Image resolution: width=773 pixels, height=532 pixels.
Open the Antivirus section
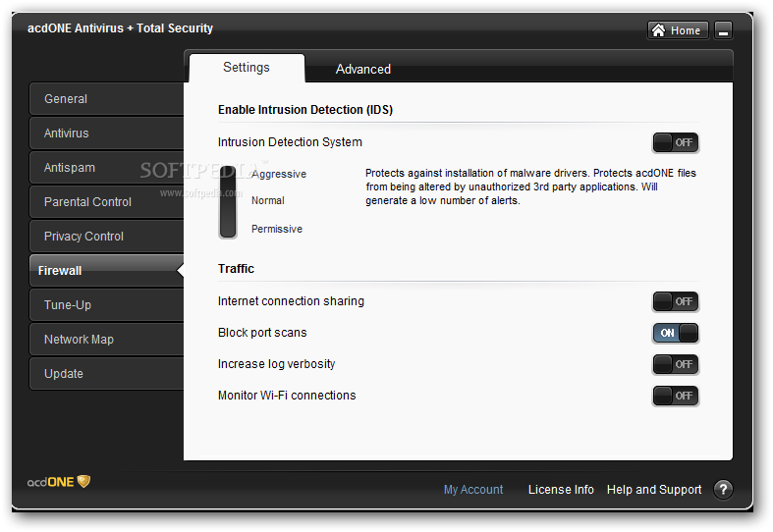[106, 133]
